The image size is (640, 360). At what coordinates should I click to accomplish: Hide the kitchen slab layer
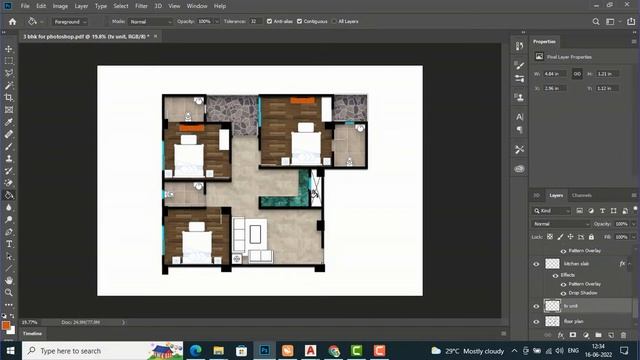click(536, 264)
